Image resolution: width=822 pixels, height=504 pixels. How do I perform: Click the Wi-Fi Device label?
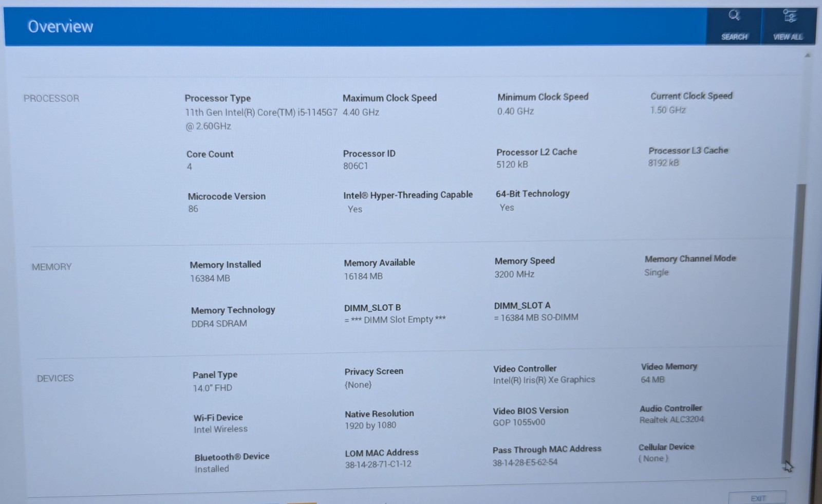coord(218,418)
